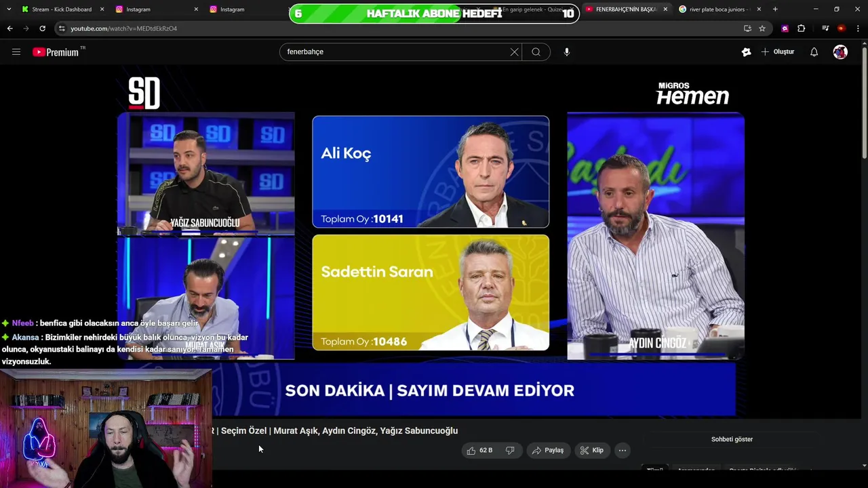Open the YouTube hamburger guide menu
The height and width of the screenshot is (488, 868).
[x=16, y=52]
